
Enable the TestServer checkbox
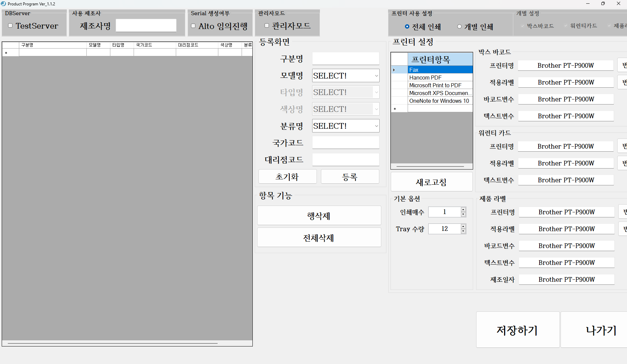tap(10, 26)
